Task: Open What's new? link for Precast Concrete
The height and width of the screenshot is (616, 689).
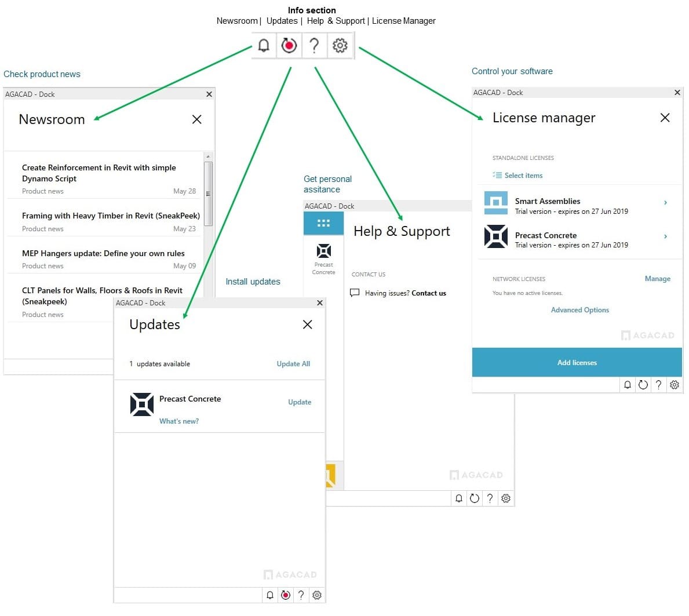Action: point(179,421)
